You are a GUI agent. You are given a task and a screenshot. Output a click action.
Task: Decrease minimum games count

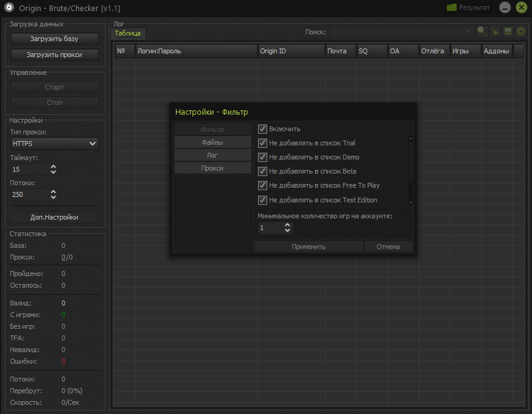(287, 230)
